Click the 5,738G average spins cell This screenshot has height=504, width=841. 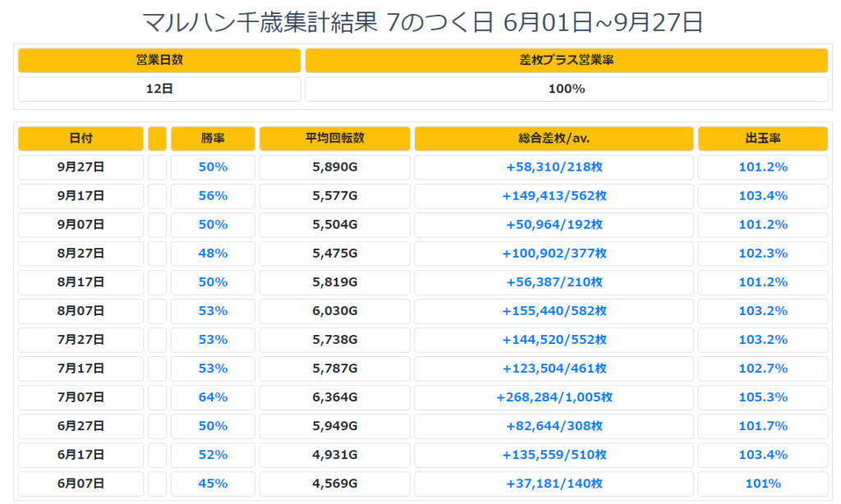335,340
